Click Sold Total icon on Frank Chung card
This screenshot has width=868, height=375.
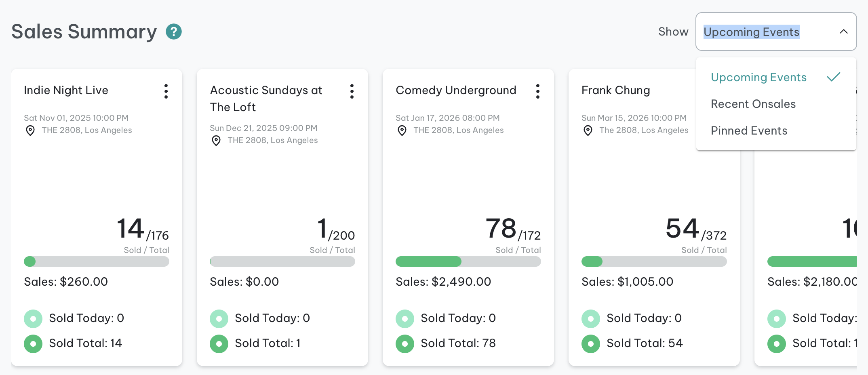[x=591, y=344]
